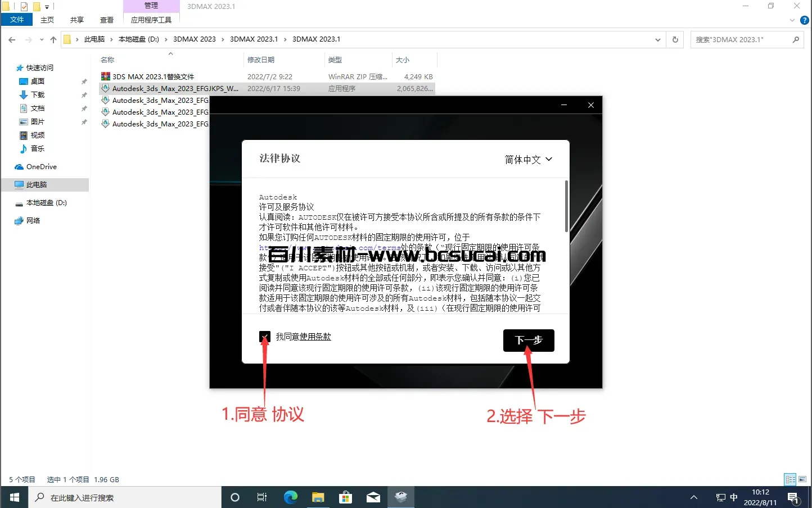Open 下载 folder in the sidebar
This screenshot has width=812, height=508.
click(x=38, y=94)
